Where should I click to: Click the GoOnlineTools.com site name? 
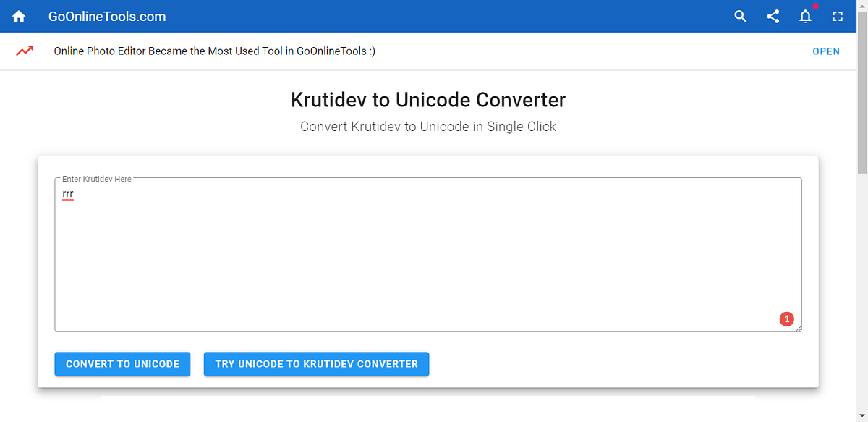pos(106,15)
